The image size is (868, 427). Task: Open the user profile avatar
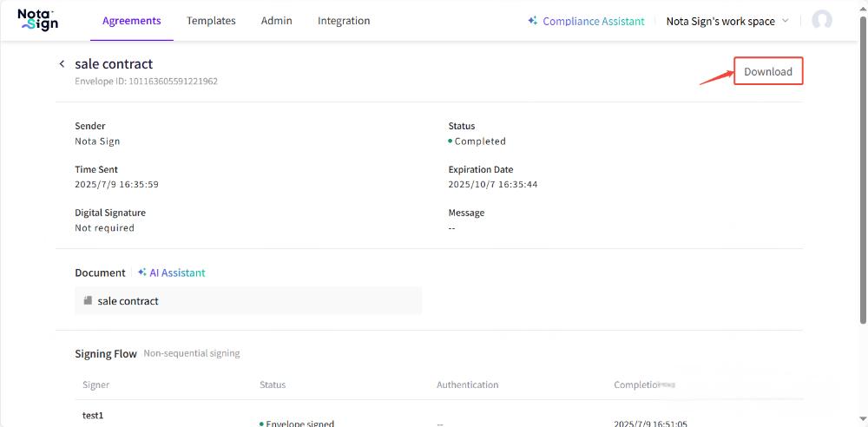(x=821, y=21)
